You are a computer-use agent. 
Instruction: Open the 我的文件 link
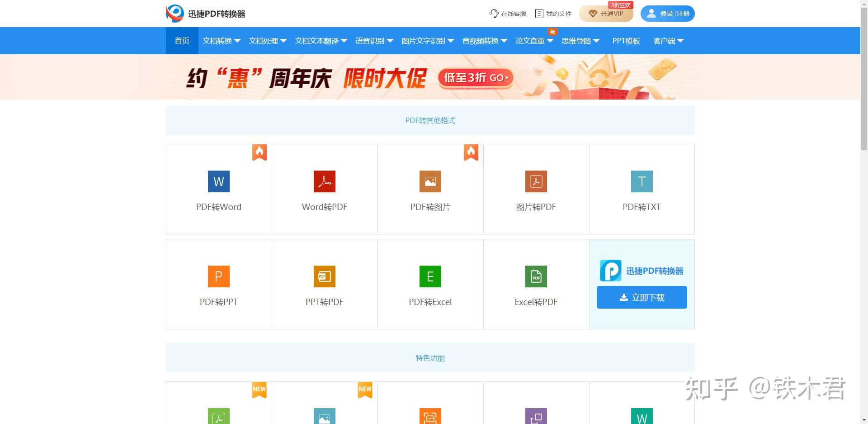pos(554,14)
